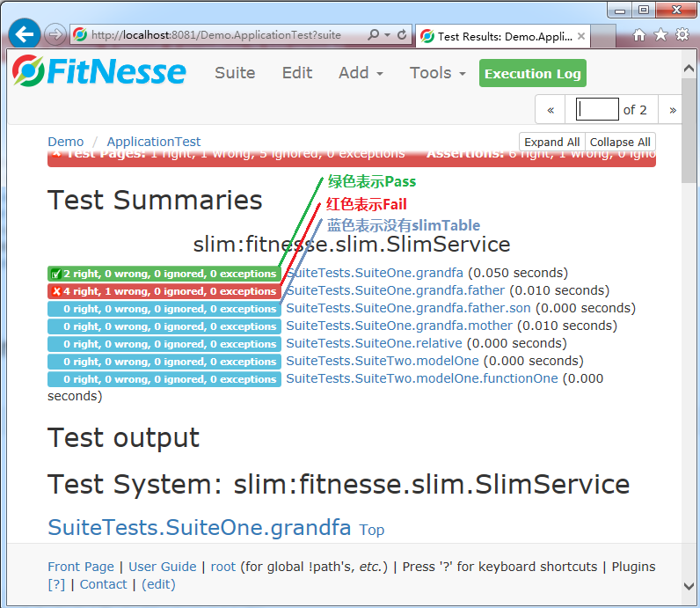700x608 pixels.
Task: Click the vertical scrollbar thumb
Action: coord(689,130)
